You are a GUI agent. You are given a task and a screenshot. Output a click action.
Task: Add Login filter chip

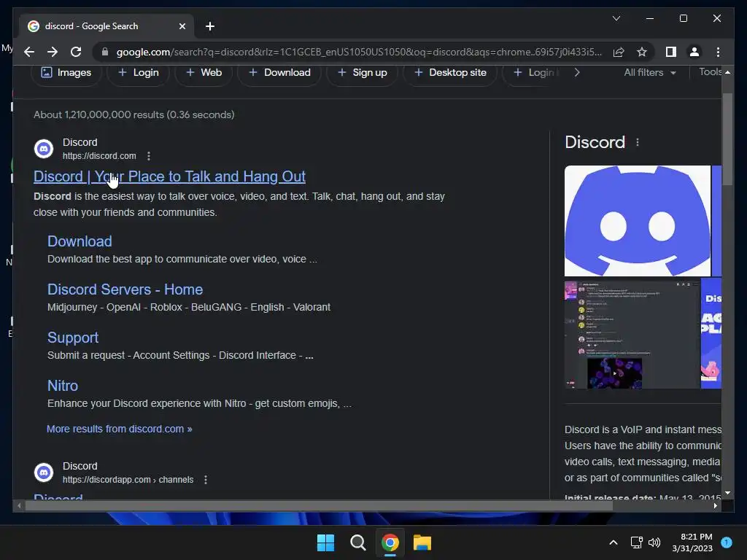138,73
